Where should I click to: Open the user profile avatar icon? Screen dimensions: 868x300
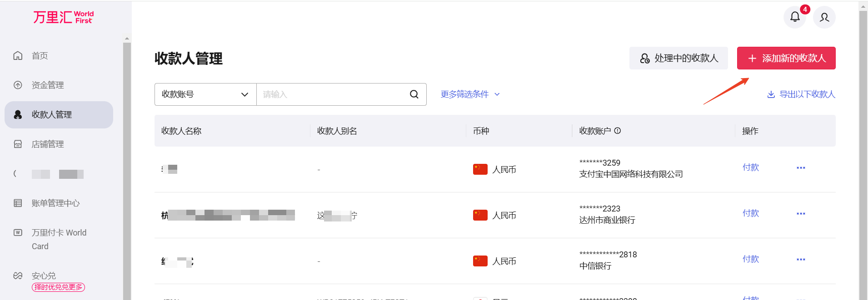824,17
